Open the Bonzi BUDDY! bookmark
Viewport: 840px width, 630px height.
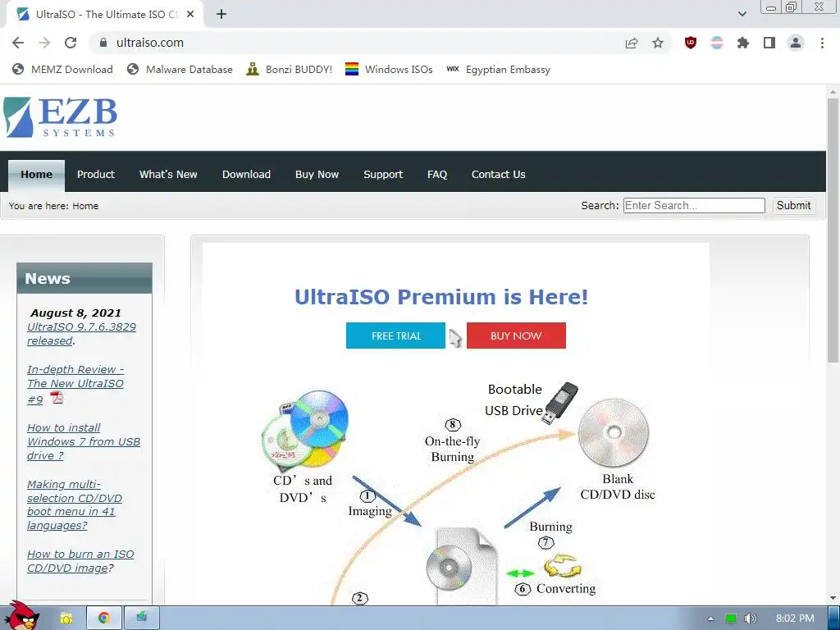(290, 69)
